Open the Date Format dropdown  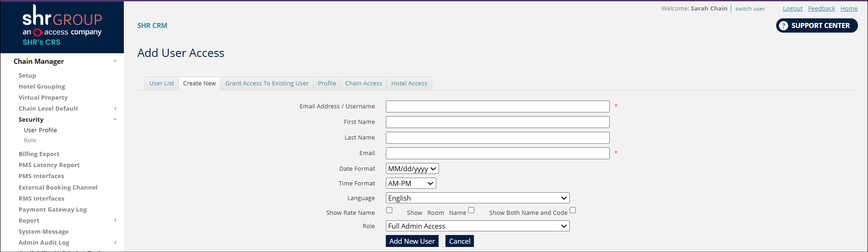click(412, 168)
